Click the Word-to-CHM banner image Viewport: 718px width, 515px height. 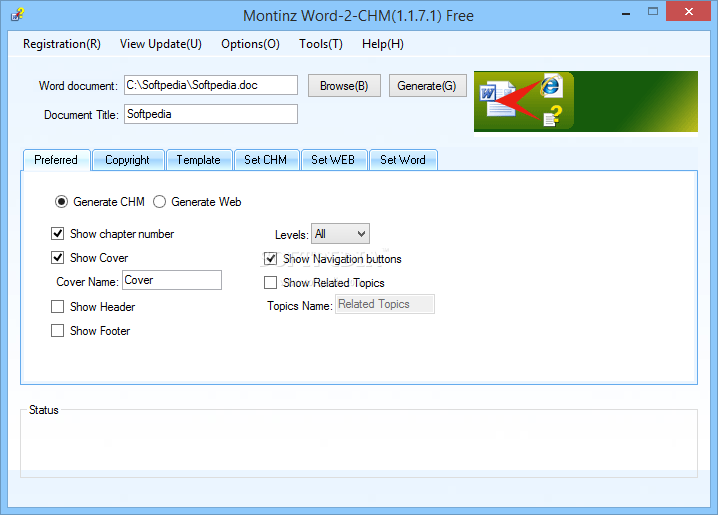coord(586,101)
